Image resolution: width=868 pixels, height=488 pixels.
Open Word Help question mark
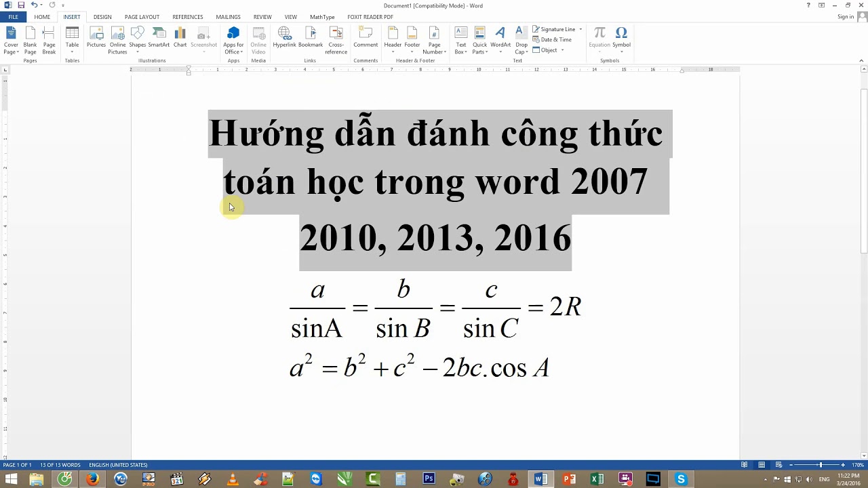[808, 5]
